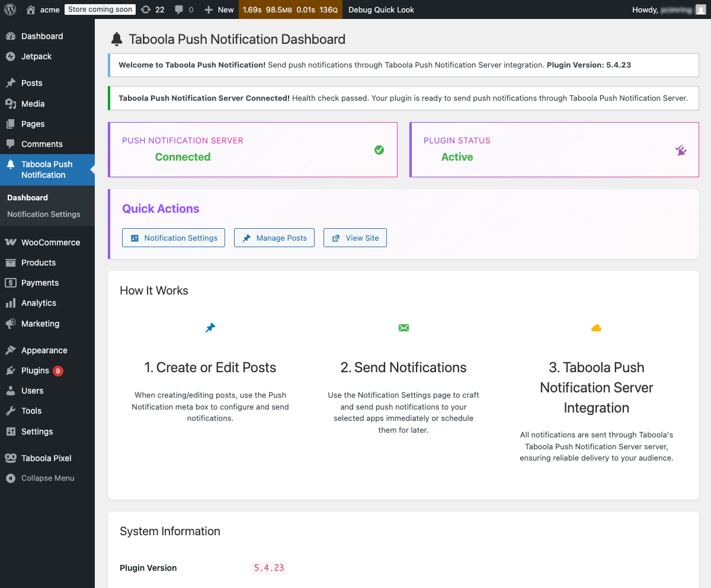Click the Dashboard gauge icon in sidebar
The height and width of the screenshot is (588, 711).
click(x=11, y=36)
